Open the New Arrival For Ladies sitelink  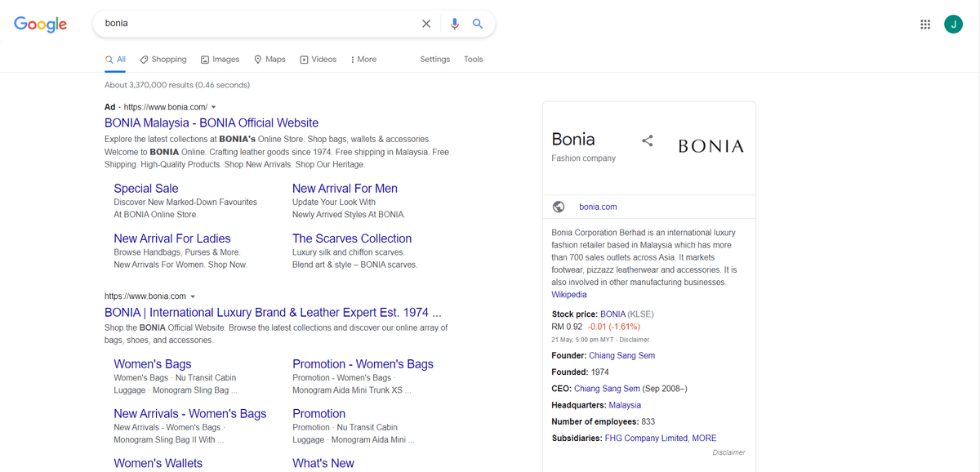172,238
